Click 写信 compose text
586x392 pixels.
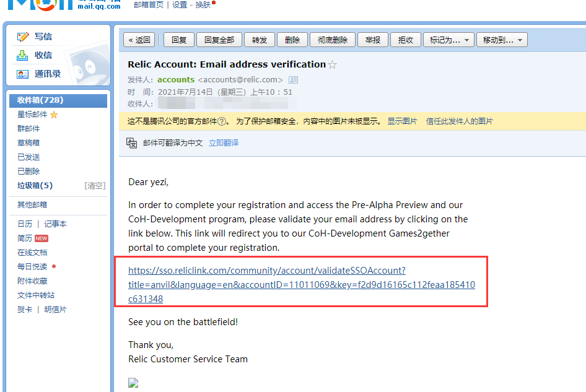(x=43, y=37)
